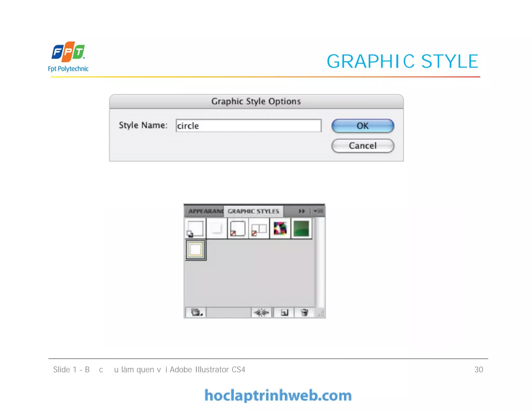Click Break Link to Graphic Style icon
Viewport: 532px width, 411px height.
pyautogui.click(x=261, y=312)
